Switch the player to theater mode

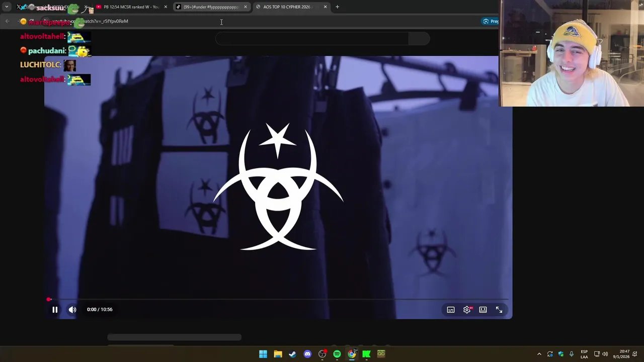[483, 310]
